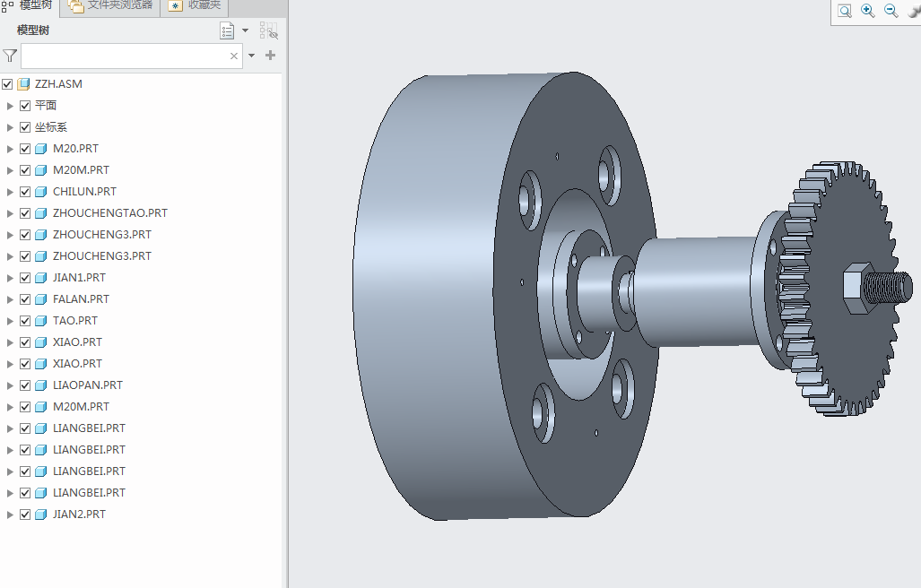The height and width of the screenshot is (588, 921).
Task: Open the settings dropdown arrow beside the tree icon
Action: (x=246, y=30)
